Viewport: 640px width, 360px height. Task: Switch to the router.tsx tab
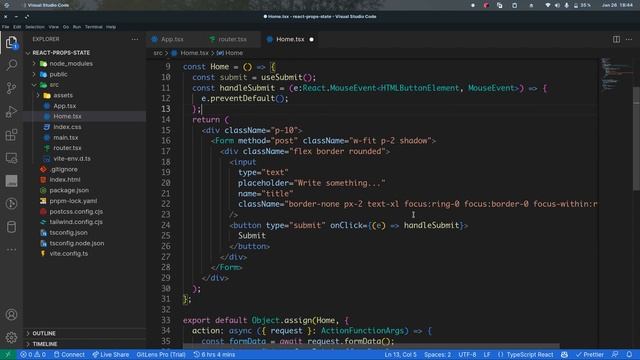232,39
